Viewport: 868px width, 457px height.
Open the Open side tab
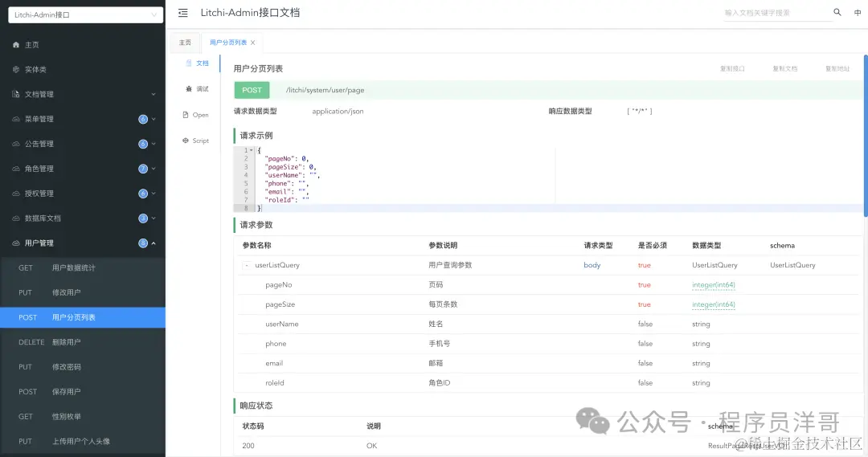tap(196, 115)
